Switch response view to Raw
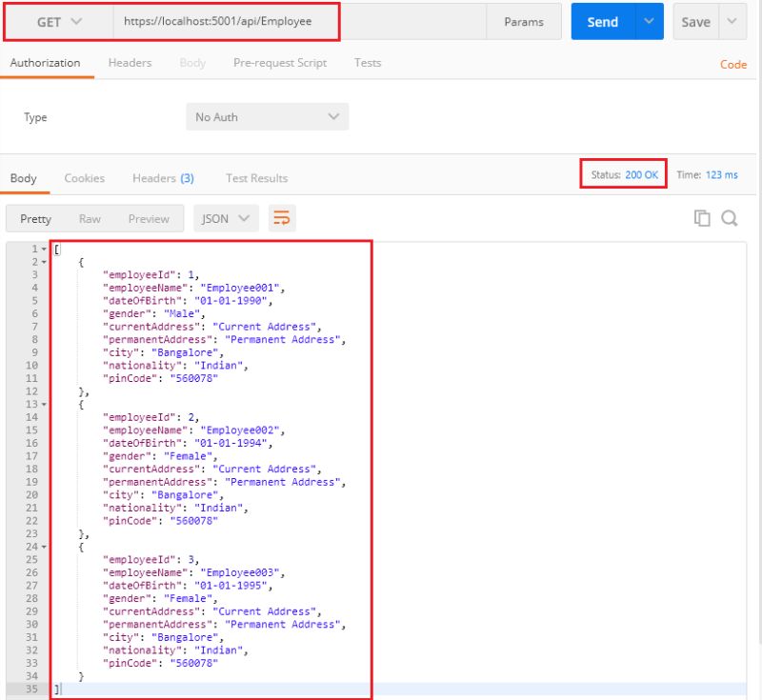This screenshot has height=700, width=762. click(91, 218)
